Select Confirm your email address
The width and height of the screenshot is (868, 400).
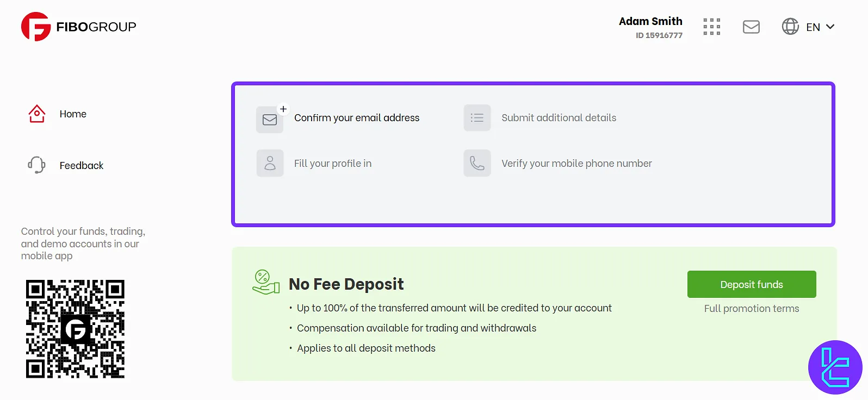[x=357, y=118]
